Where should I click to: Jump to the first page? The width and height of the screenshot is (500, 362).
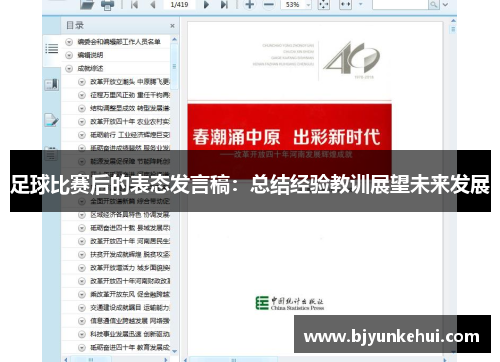pyautogui.click(x=135, y=5)
